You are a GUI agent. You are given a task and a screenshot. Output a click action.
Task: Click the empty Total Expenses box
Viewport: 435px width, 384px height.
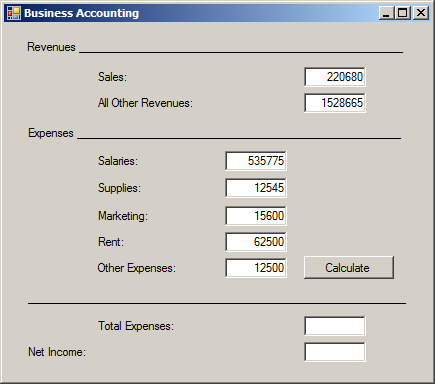[335, 326]
